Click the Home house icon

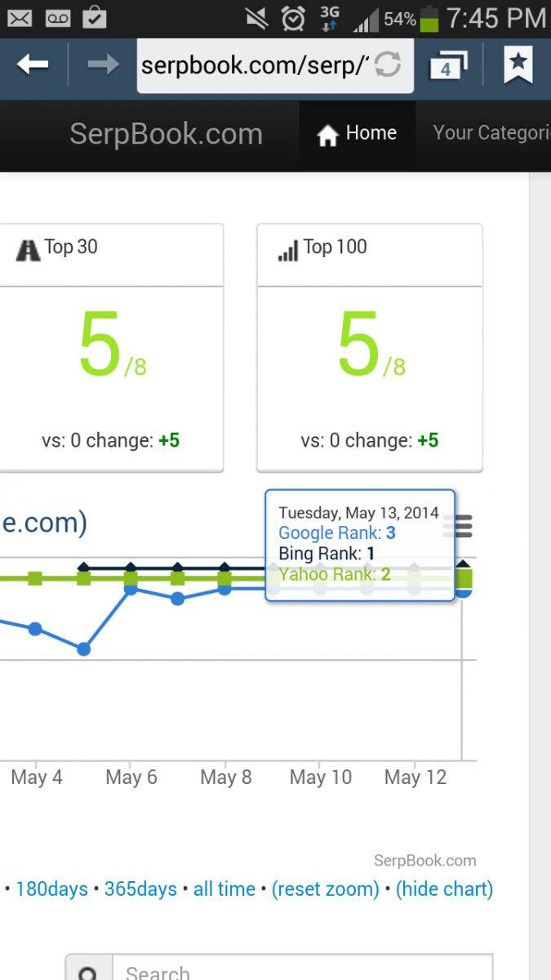pos(327,136)
